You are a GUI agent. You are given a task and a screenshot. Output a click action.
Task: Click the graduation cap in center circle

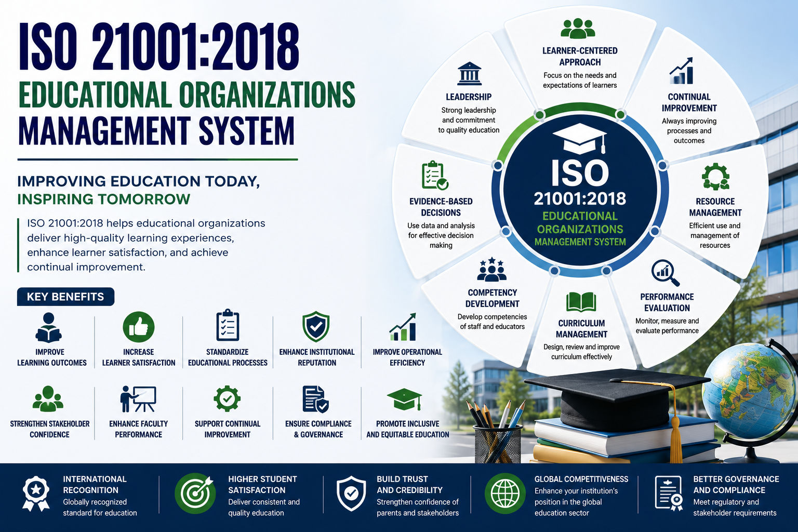coord(580,138)
